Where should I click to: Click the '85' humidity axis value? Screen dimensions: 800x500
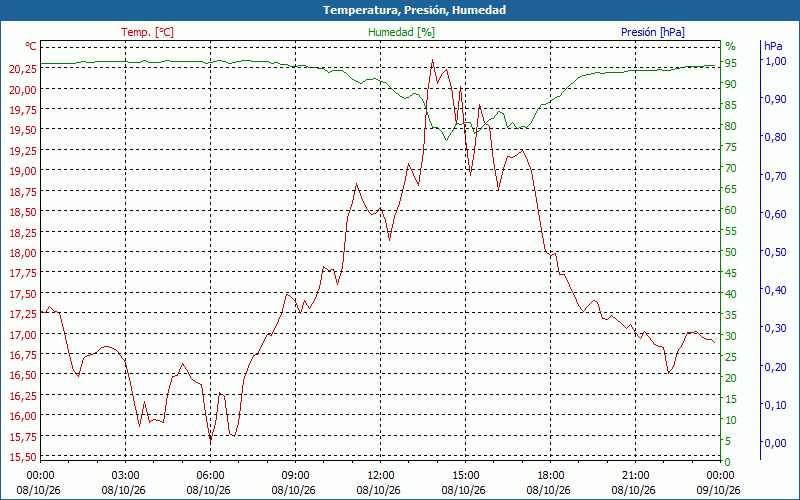731,105
